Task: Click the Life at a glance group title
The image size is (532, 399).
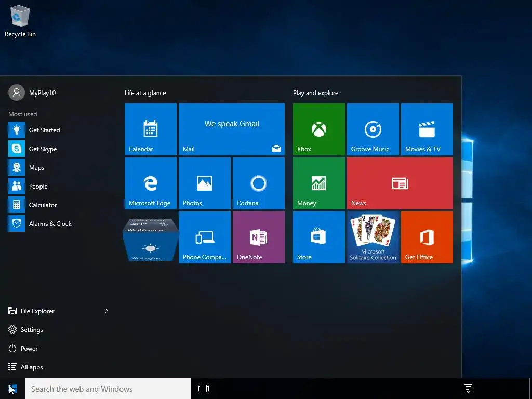Action: pos(145,93)
